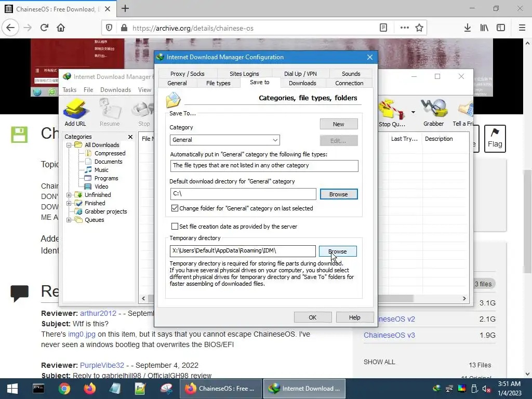Click Browse for default download directory

[x=339, y=194]
